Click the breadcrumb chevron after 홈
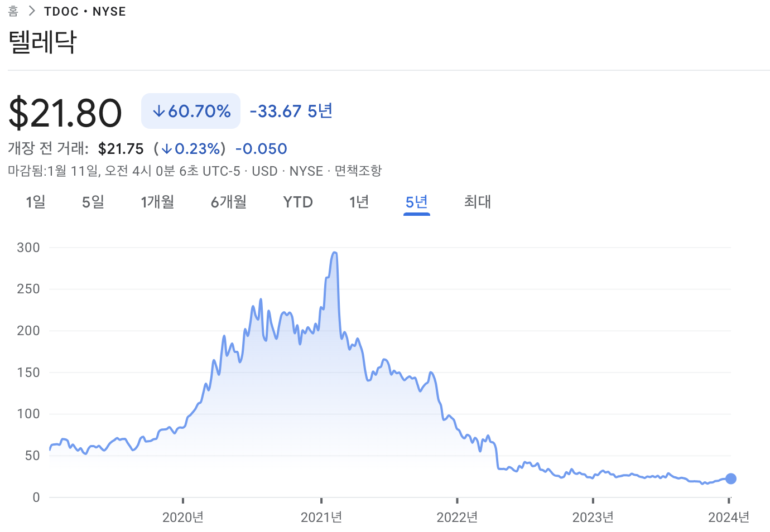This screenshot has height=532, width=770. [x=31, y=11]
